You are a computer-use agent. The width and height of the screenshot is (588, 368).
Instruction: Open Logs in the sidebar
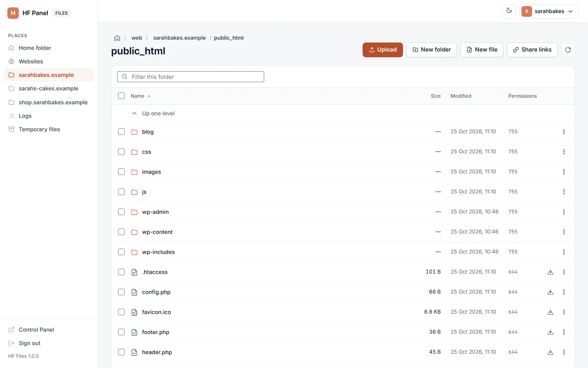49,116
